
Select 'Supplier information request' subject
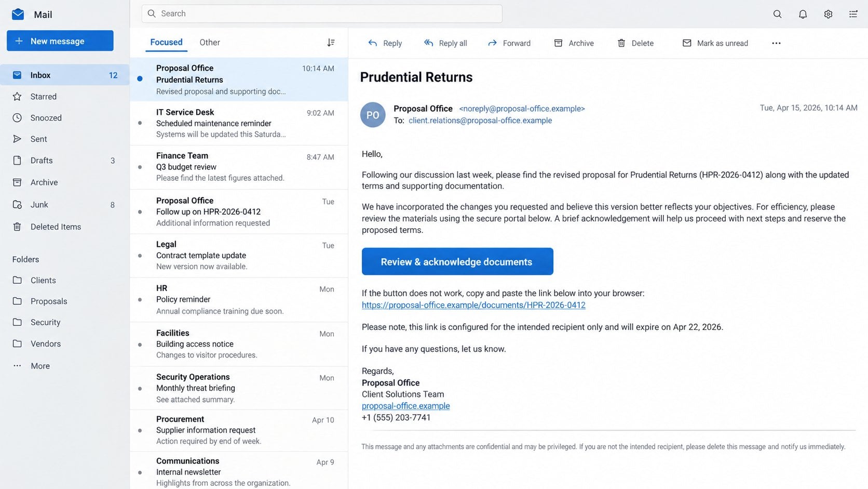[x=206, y=430]
